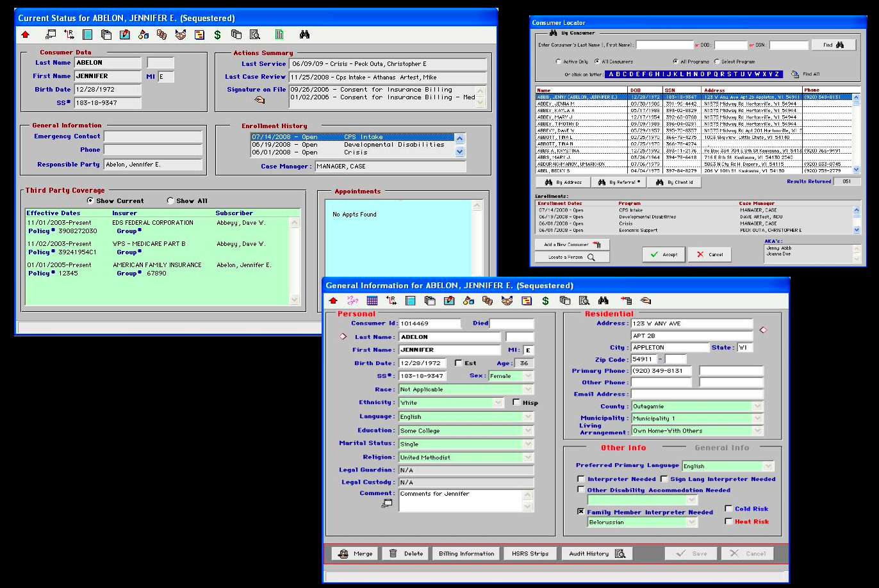This screenshot has width=879, height=588.
Task: Click the Third Party Coverage list scrollbar
Action: point(295,261)
